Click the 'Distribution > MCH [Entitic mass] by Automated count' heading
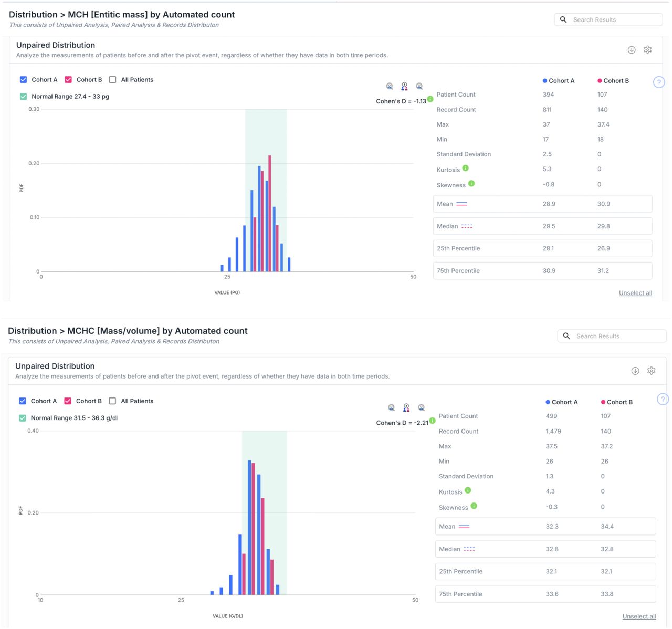Image resolution: width=672 pixels, height=629 pixels. point(122,15)
